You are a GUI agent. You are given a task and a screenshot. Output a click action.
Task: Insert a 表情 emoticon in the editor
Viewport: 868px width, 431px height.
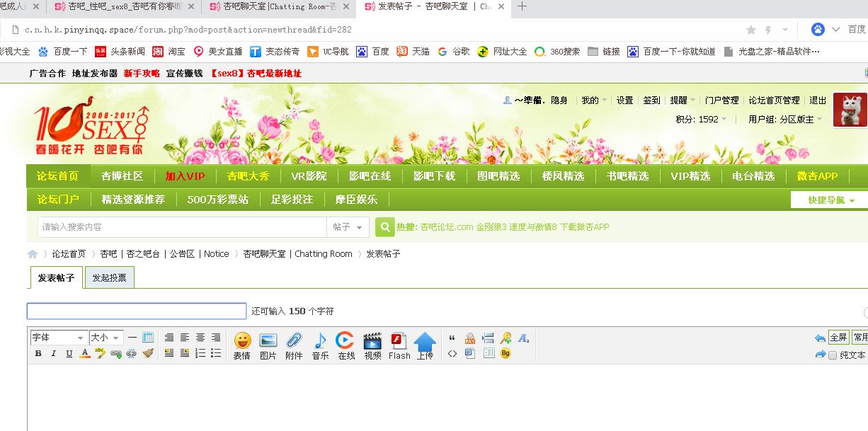242,346
